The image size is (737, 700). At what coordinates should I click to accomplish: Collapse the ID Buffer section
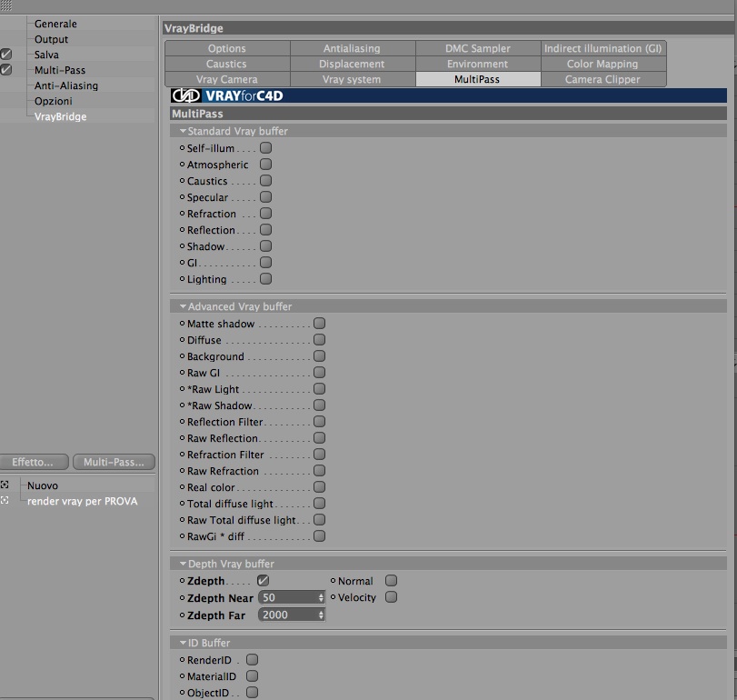click(x=184, y=643)
